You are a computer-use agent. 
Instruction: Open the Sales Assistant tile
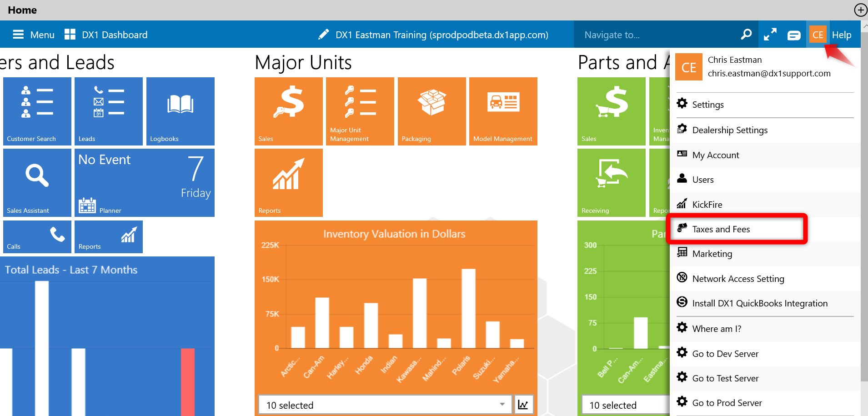(37, 183)
